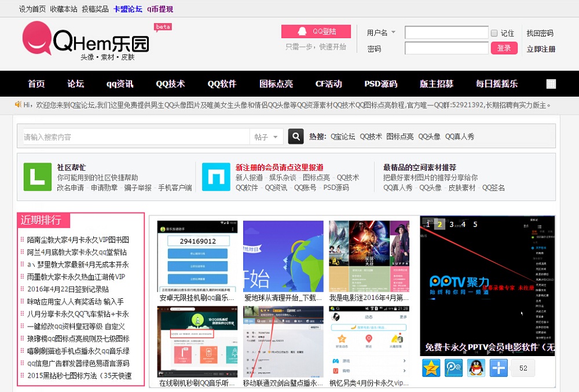Viewport: 579px width, 392px height.
Task: Open ranking item 一键修改qq资料皇冠等级
Action: click(x=76, y=327)
